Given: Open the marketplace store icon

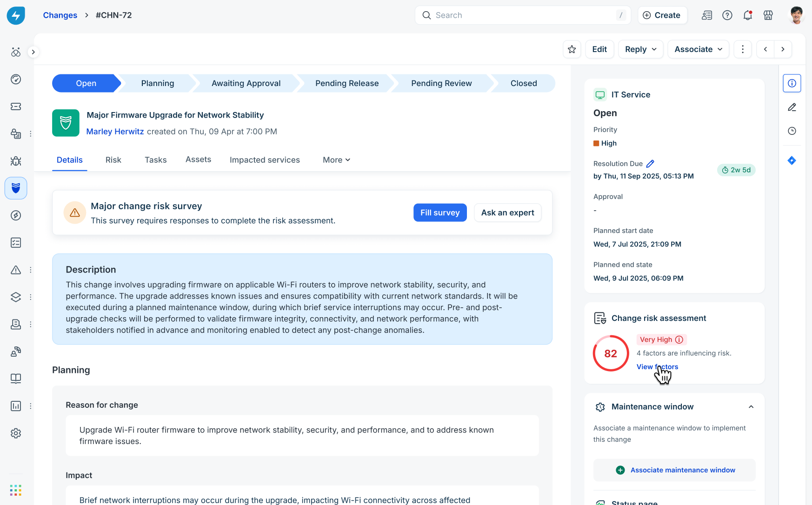Looking at the screenshot, I should click(x=768, y=15).
